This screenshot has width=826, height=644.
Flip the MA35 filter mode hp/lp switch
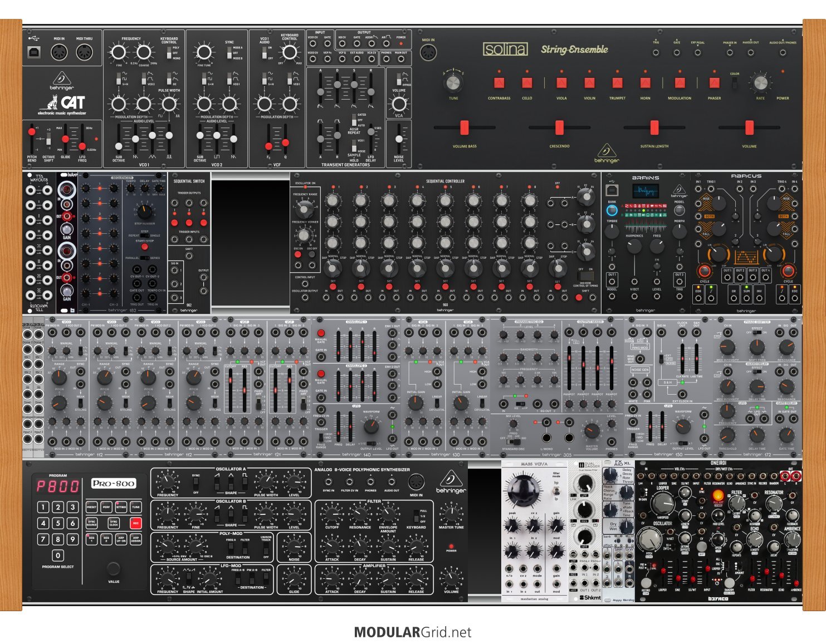556,491
